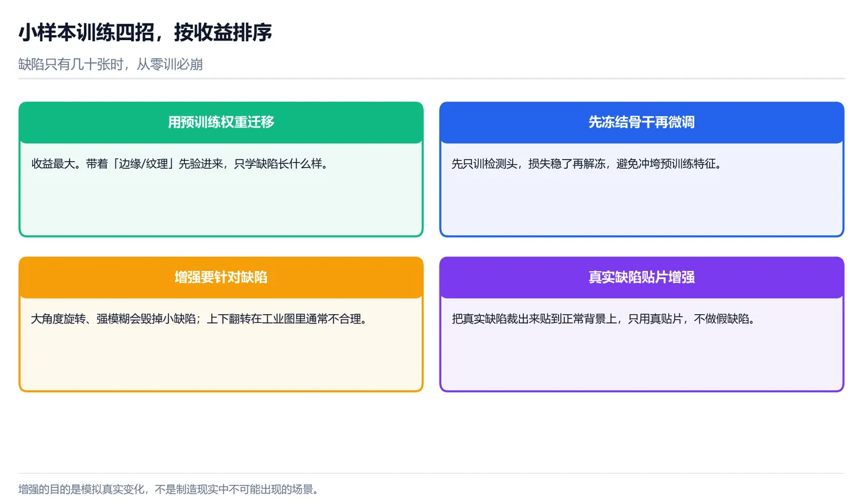Select the text starting with 把真实缺陷裁出来
Screen dimensions: 863x504
click(603, 319)
